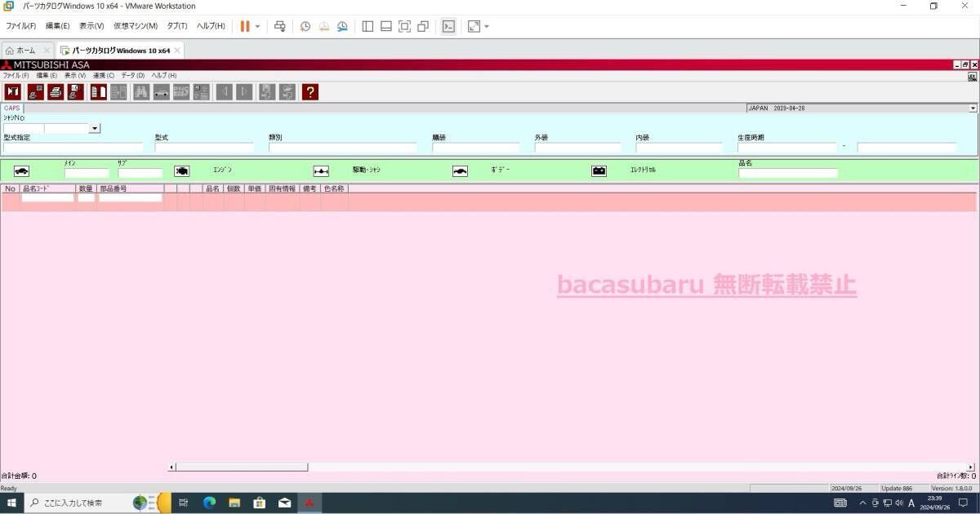Toggle VMware sidebar library view icon
This screenshot has width=980, height=514.
(x=367, y=26)
